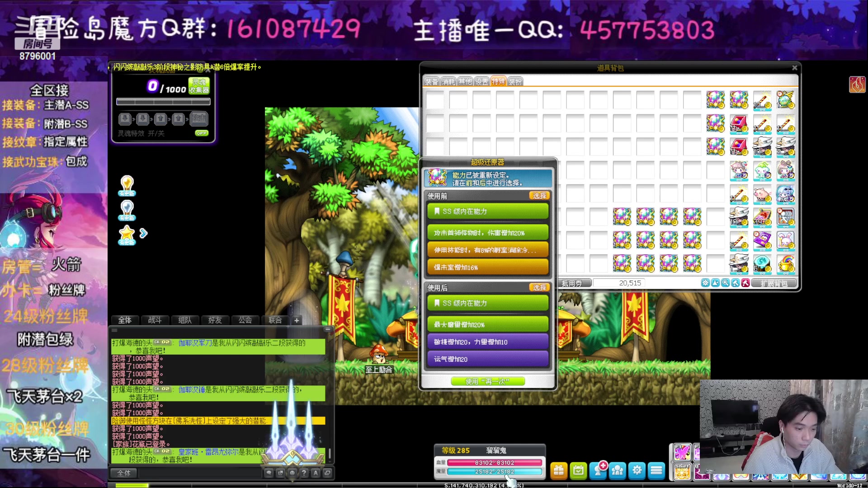Screen dimensions: 868x488
Task: Click the 灵魂收集器 button
Action: pos(199,86)
